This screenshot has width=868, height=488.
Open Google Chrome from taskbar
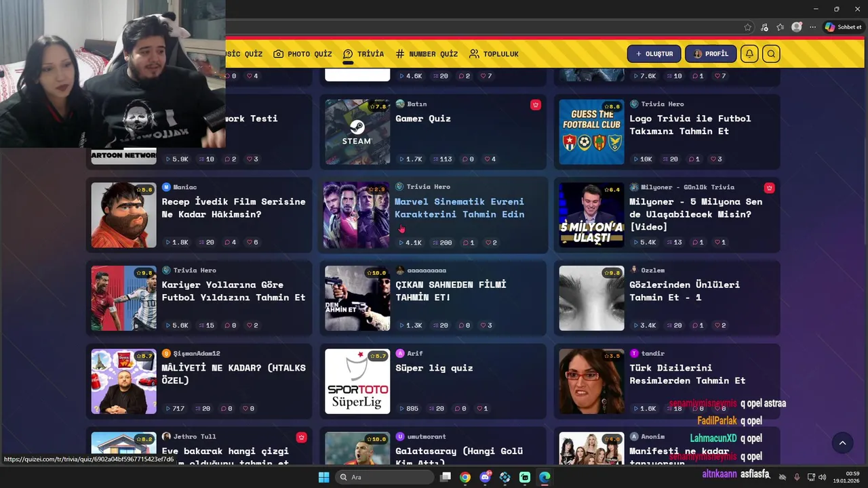click(x=465, y=477)
